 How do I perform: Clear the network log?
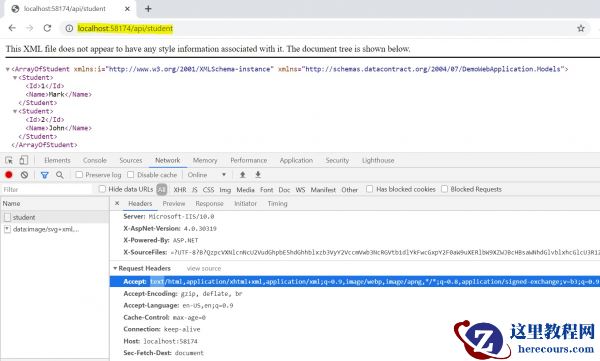24,175
